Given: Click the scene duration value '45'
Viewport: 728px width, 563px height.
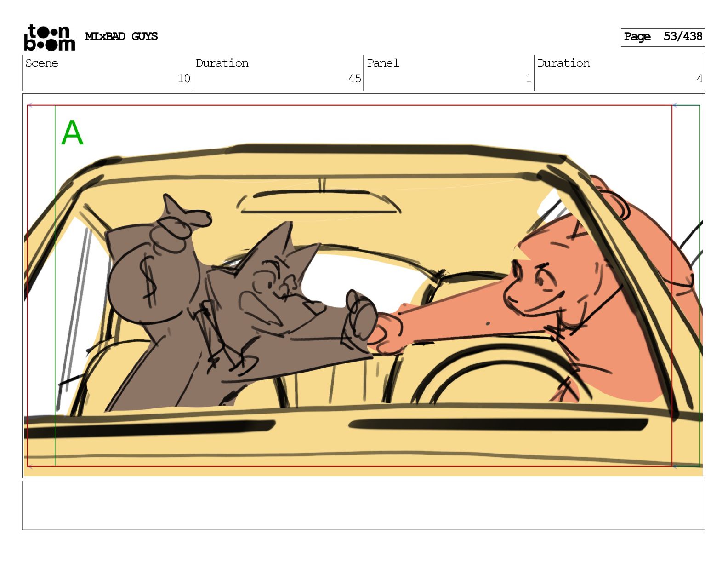Looking at the screenshot, I should [x=354, y=79].
